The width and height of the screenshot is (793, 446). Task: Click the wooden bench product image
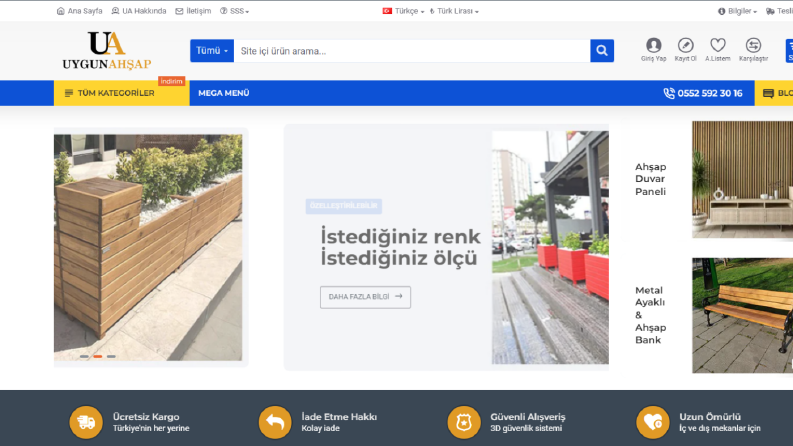click(x=742, y=316)
